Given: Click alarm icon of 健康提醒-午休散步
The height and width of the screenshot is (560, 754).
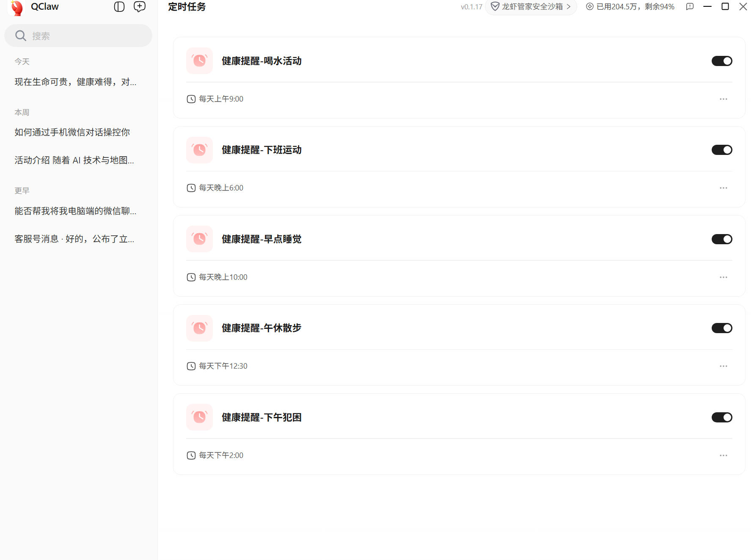Looking at the screenshot, I should (x=199, y=328).
